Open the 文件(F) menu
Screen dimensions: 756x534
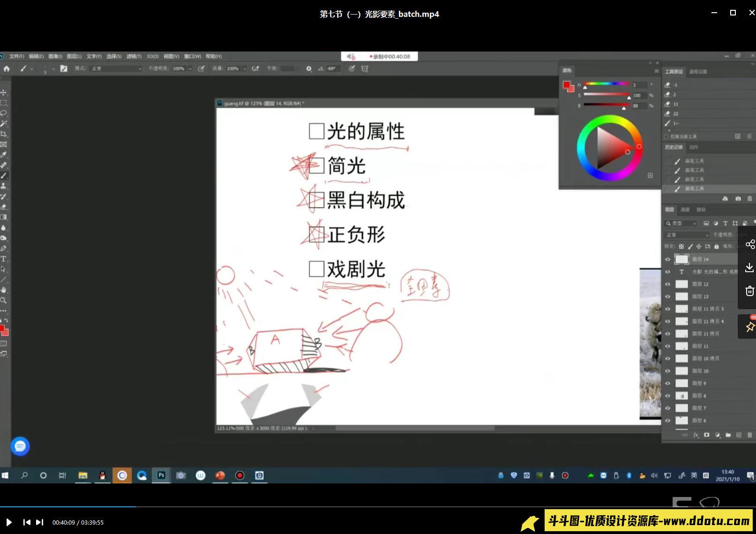[17, 56]
